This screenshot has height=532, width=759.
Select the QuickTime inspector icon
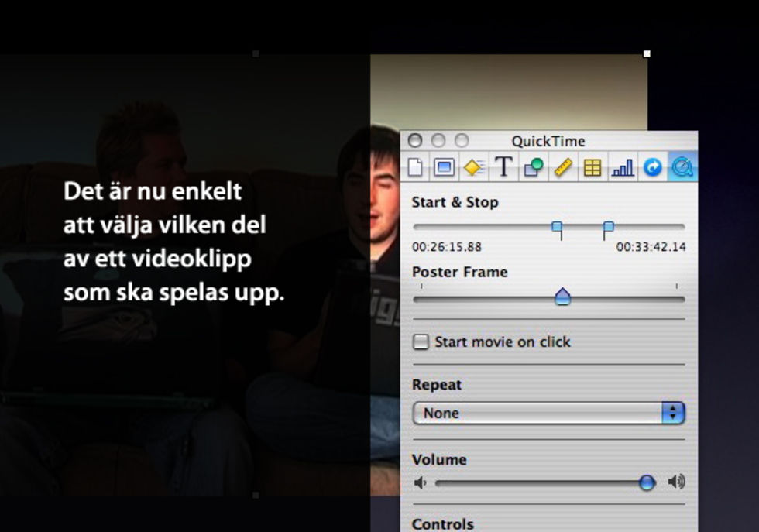click(x=682, y=167)
